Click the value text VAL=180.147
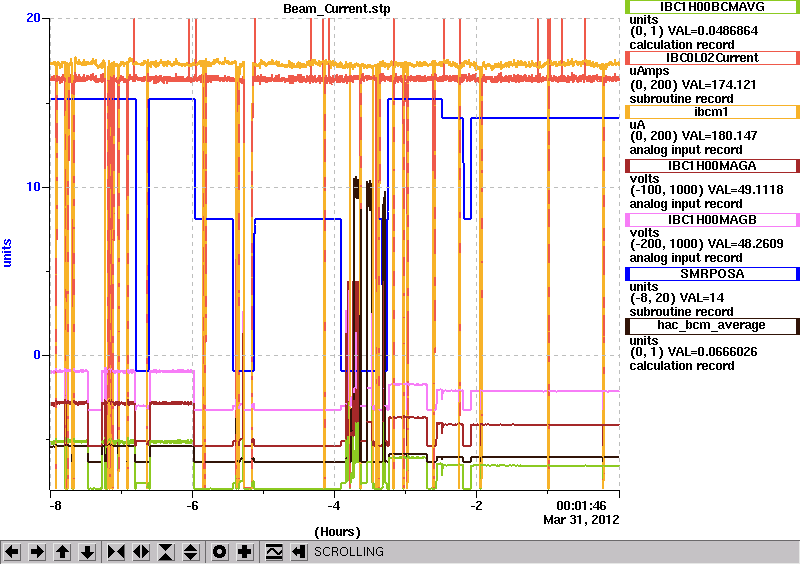 coord(721,136)
